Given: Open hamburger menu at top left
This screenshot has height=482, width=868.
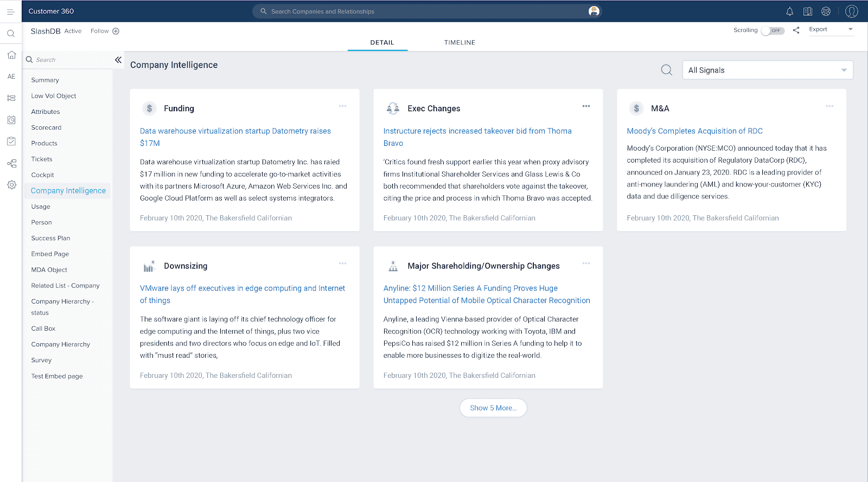Looking at the screenshot, I should click(x=11, y=11).
